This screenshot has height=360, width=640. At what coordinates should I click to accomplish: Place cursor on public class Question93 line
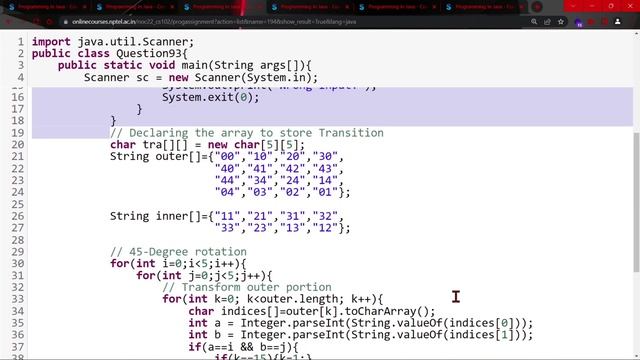point(109,53)
